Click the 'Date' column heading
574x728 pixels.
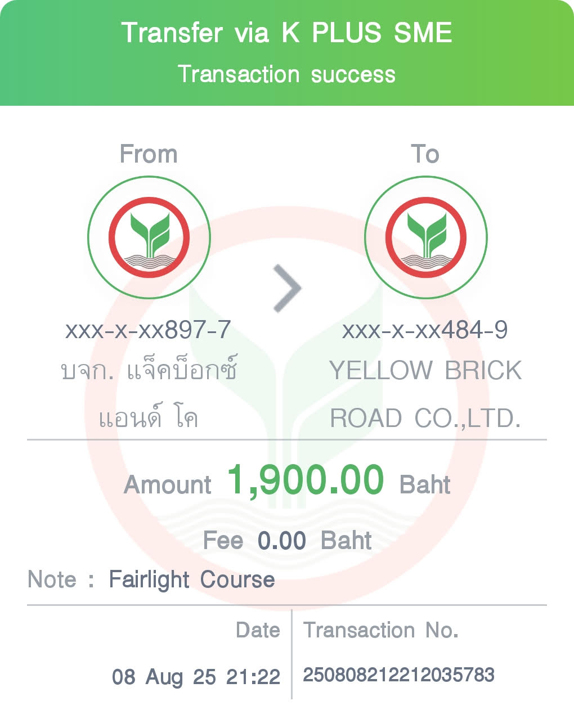pos(258,630)
